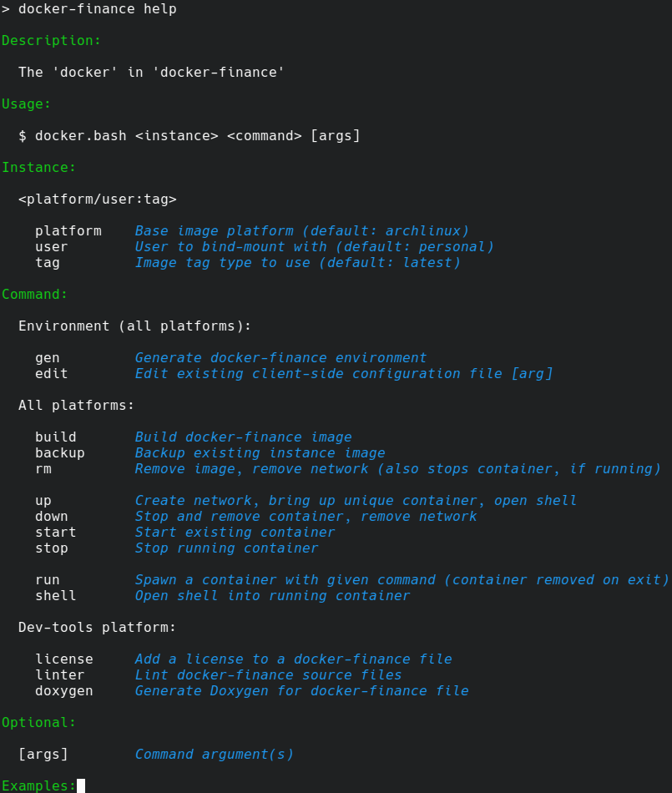672x793 pixels.
Task: Click the 'license' dev-tools command
Action: coord(63,659)
